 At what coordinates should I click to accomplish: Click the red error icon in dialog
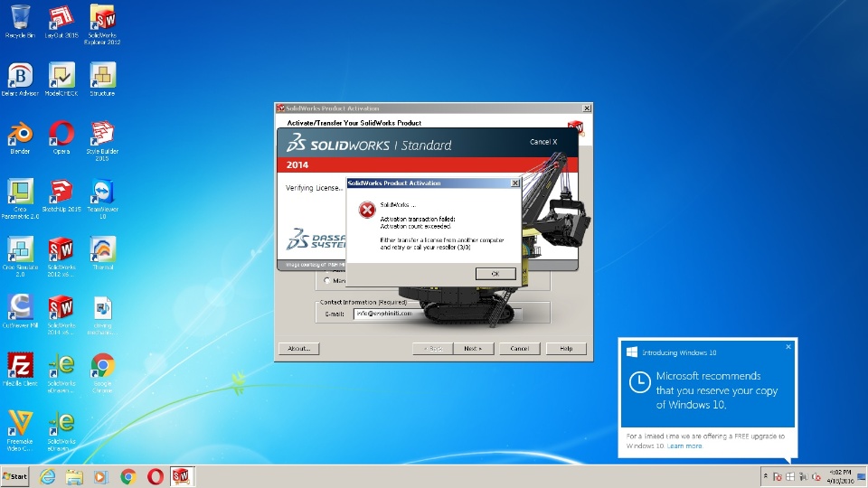pos(367,210)
